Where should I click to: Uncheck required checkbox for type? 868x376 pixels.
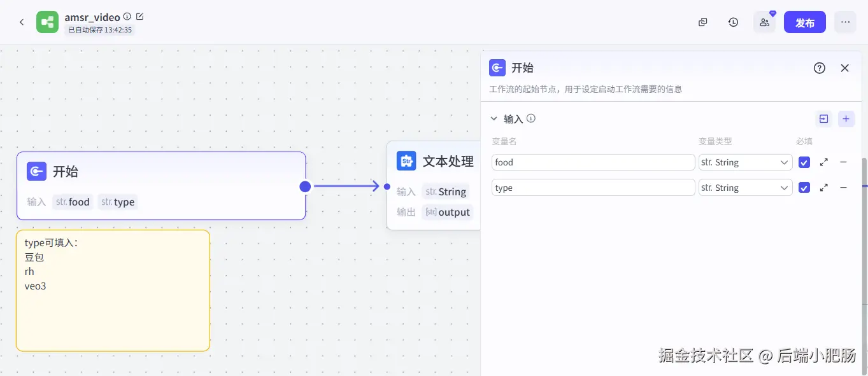pyautogui.click(x=804, y=188)
